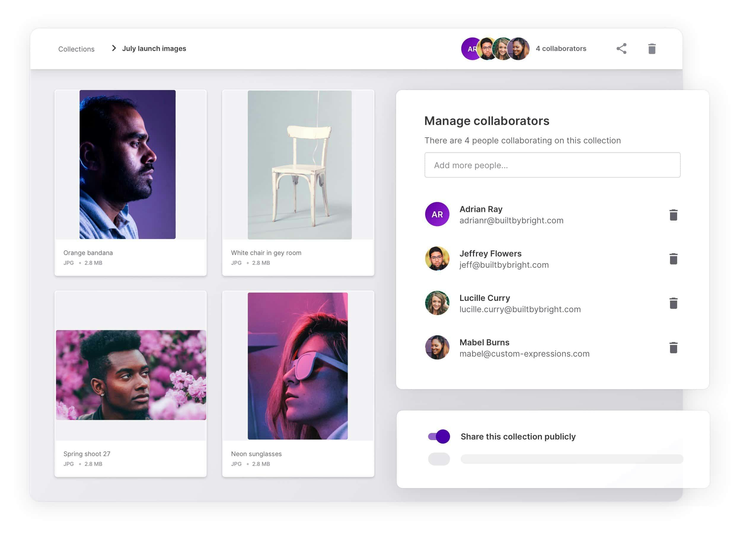
Task: Click the 4 collaborators label
Action: (x=561, y=49)
